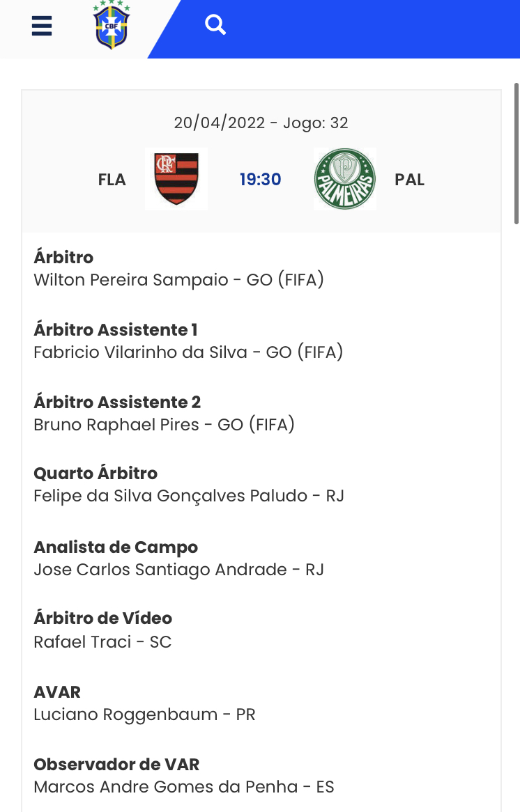Click the Palmeiras team crest
520x812 pixels.
point(345,179)
